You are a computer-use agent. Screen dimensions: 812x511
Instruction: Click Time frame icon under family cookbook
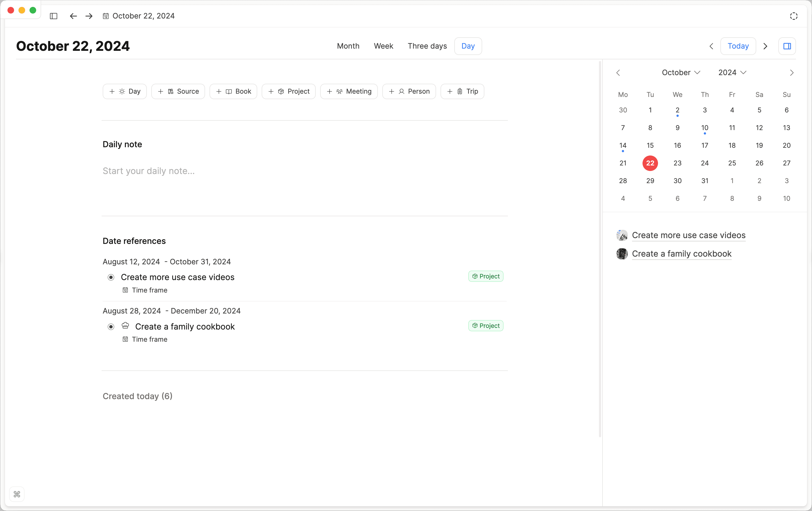tap(125, 339)
